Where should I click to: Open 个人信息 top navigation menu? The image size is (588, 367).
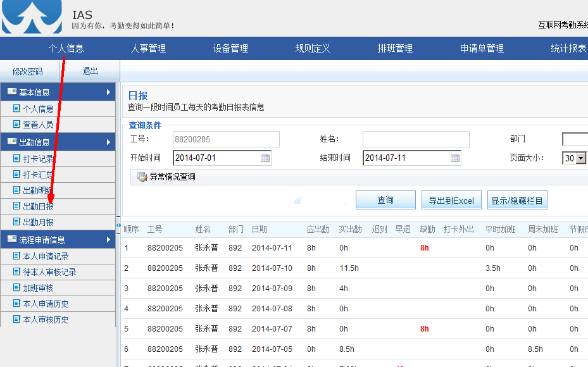(66, 48)
